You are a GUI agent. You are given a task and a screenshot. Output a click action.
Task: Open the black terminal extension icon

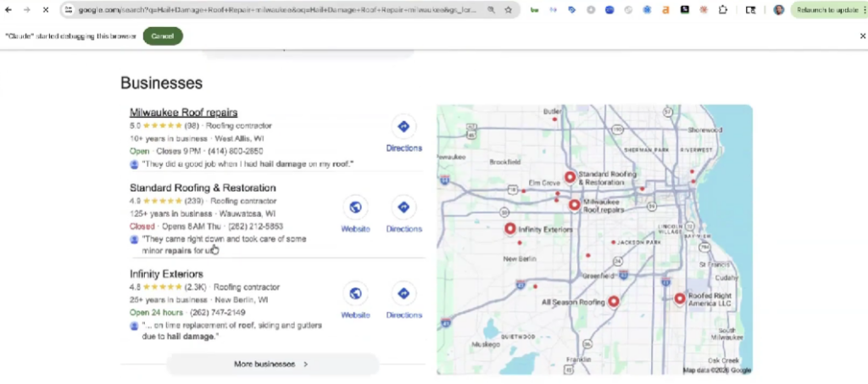click(685, 10)
